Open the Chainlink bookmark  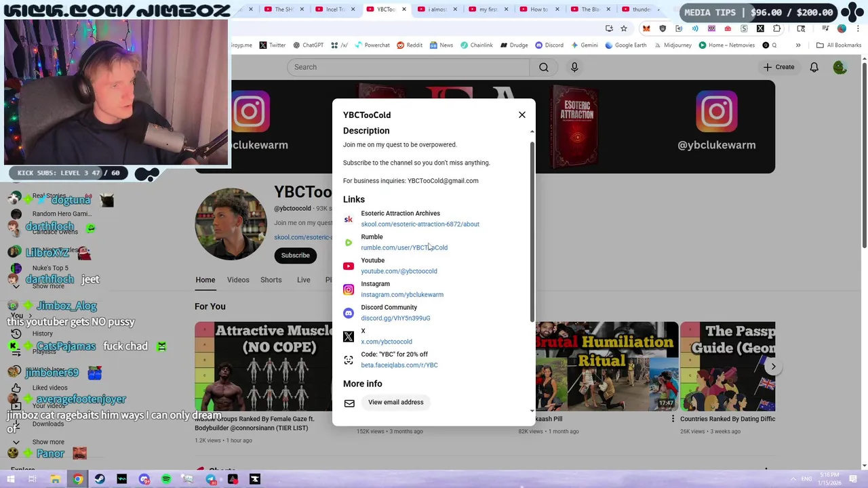[477, 45]
